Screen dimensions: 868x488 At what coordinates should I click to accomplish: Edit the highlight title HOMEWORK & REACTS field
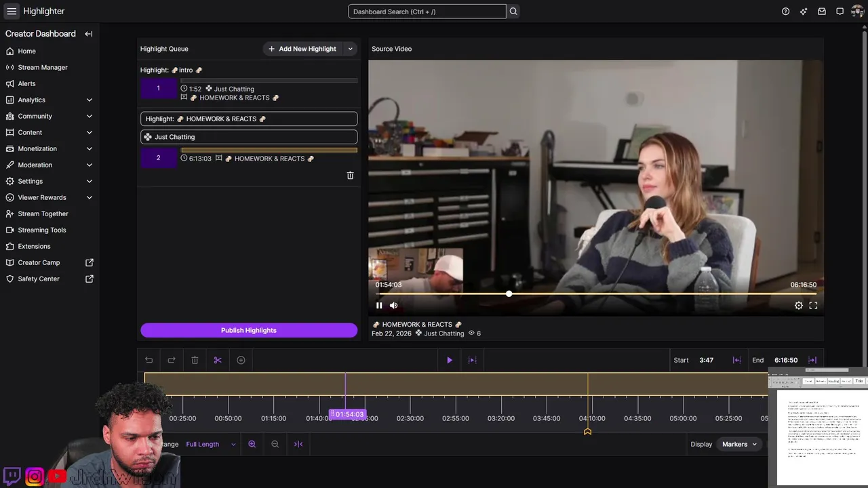click(x=249, y=119)
